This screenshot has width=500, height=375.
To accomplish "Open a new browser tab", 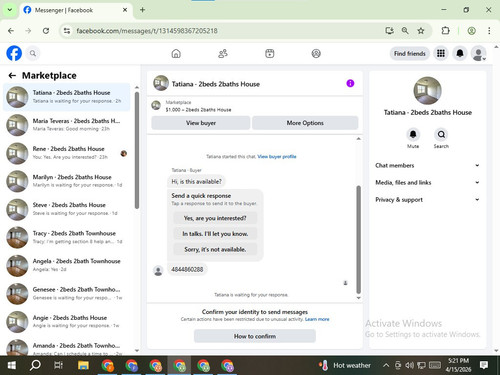I will click(x=142, y=10).
